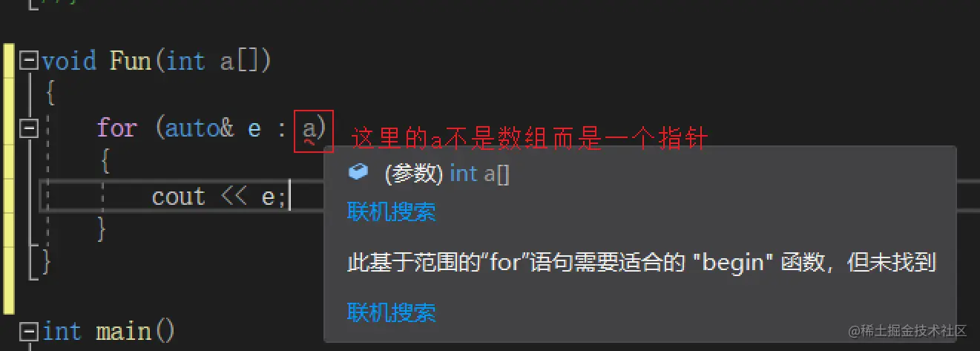Click the red-squiggled variable a in for loop
The width and height of the screenshot is (980, 351).
click(309, 130)
